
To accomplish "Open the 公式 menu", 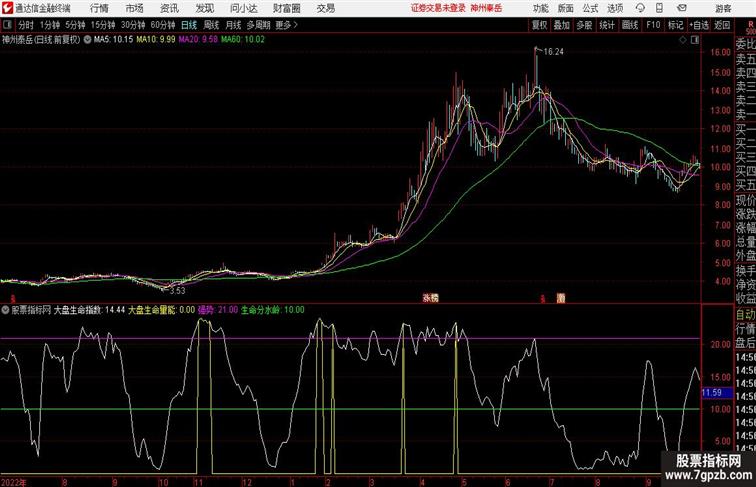I will tap(590, 8).
